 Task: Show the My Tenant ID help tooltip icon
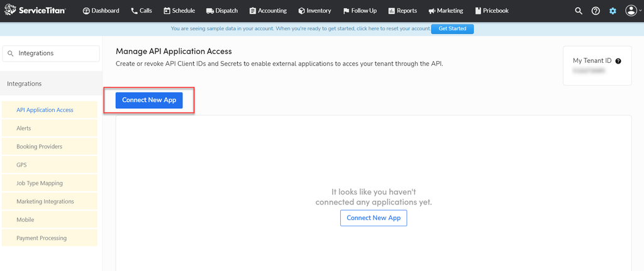click(618, 61)
